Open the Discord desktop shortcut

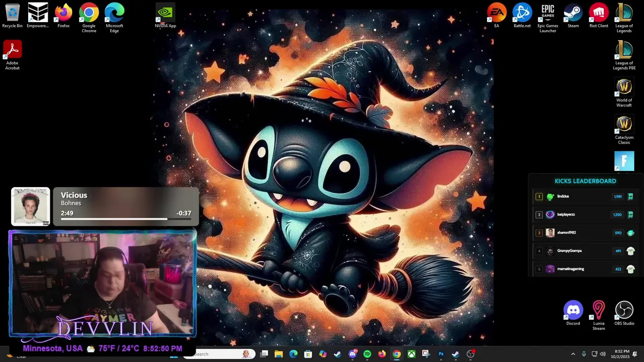click(x=573, y=313)
